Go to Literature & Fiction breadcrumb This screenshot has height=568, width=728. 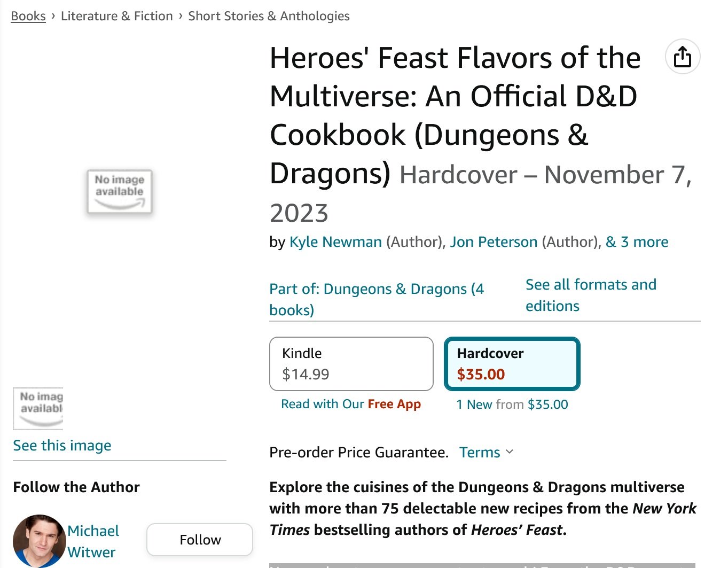[117, 16]
